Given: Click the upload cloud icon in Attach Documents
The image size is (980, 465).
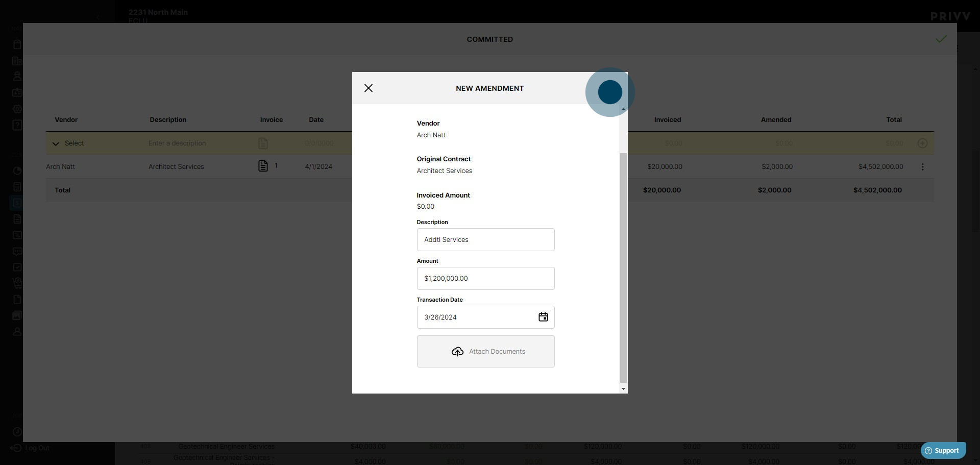Looking at the screenshot, I should tap(457, 351).
